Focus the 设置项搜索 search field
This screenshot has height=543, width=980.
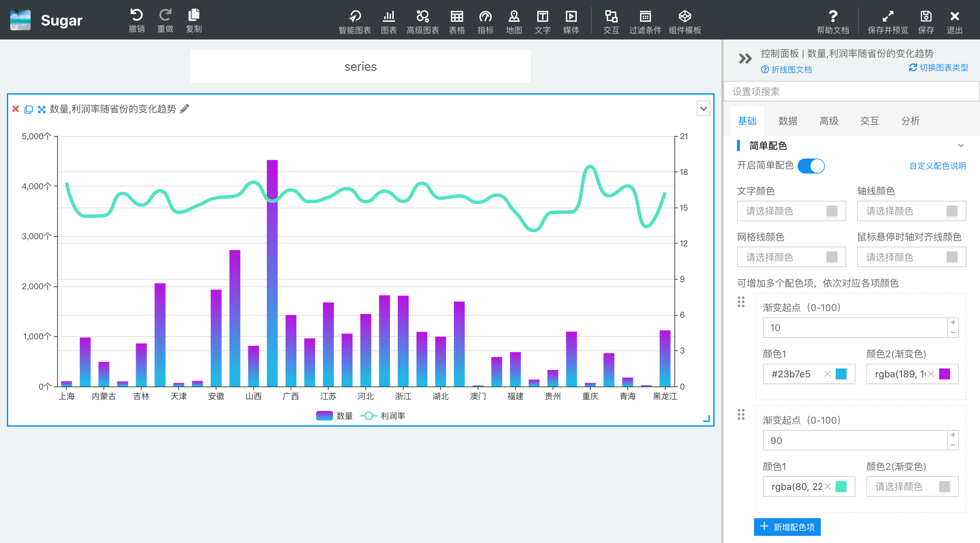[851, 92]
